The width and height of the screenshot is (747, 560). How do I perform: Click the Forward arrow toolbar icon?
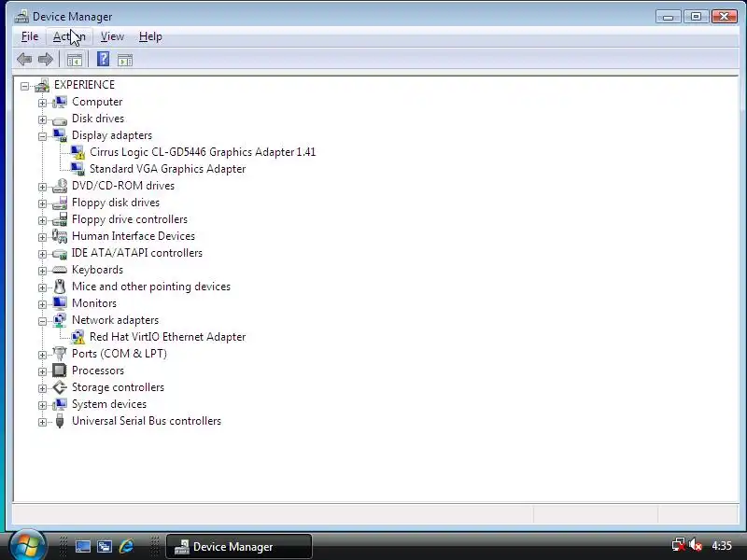46,60
